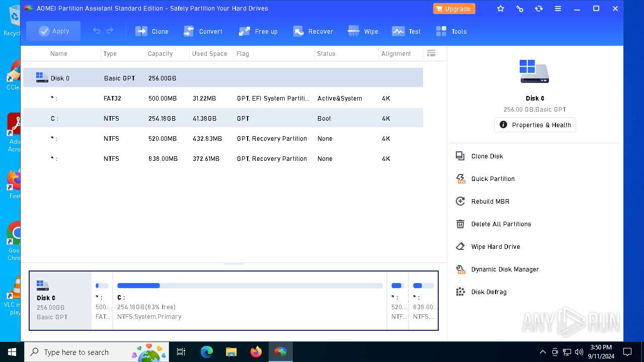Open the Test menu
This screenshot has height=362, width=644.
tap(406, 31)
